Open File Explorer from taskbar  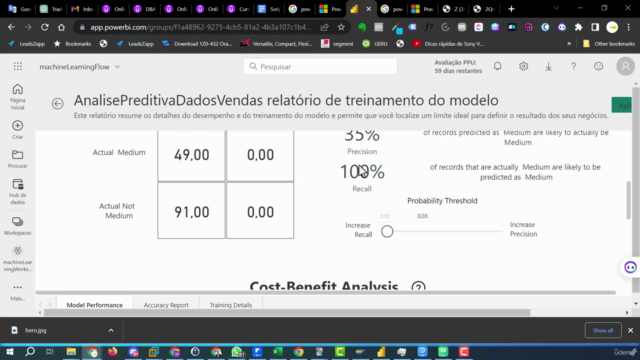pyautogui.click(x=71, y=352)
